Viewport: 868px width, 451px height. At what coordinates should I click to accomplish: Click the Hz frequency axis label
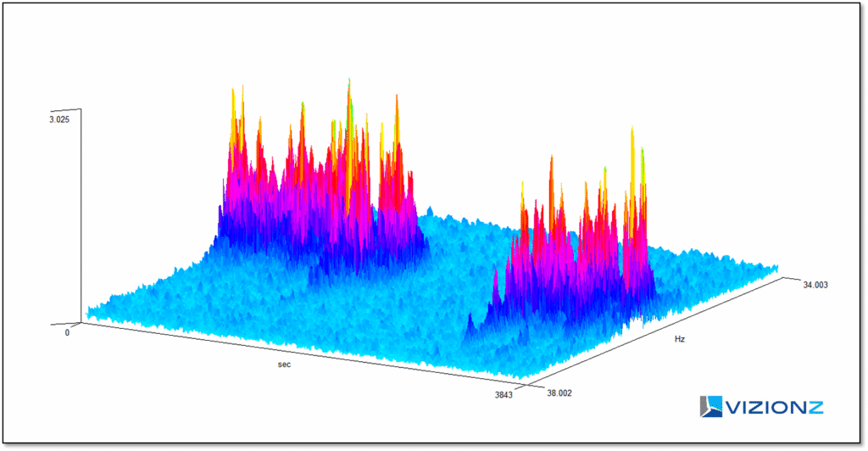click(679, 339)
